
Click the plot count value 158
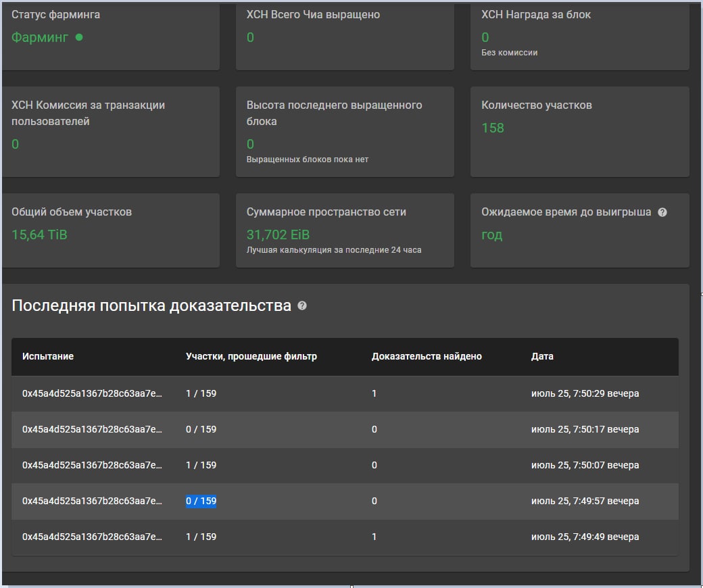click(493, 128)
